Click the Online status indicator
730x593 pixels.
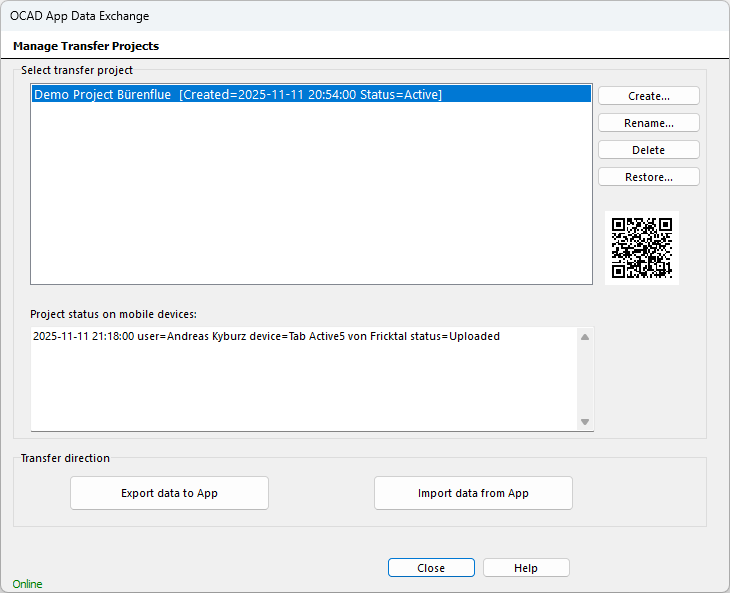pos(27,584)
